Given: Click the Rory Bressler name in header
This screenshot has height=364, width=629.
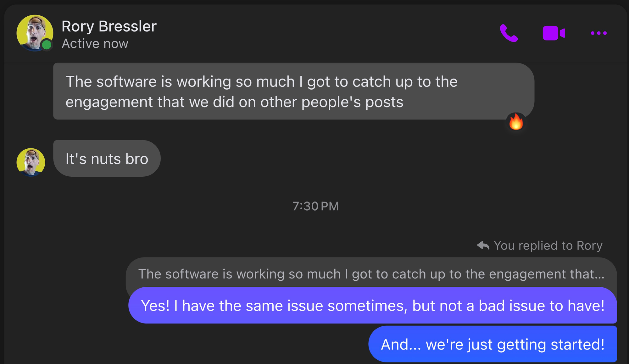Looking at the screenshot, I should coord(109,26).
